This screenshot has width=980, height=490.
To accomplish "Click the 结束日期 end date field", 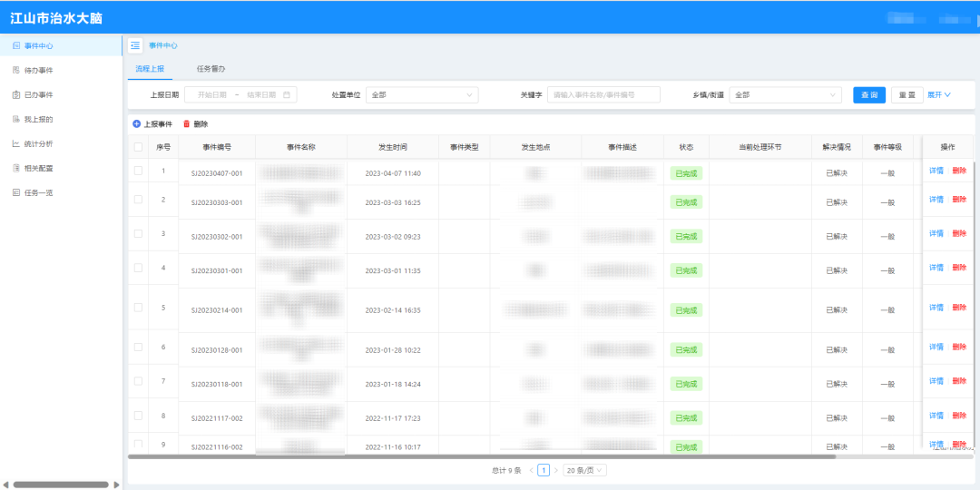I will (261, 95).
